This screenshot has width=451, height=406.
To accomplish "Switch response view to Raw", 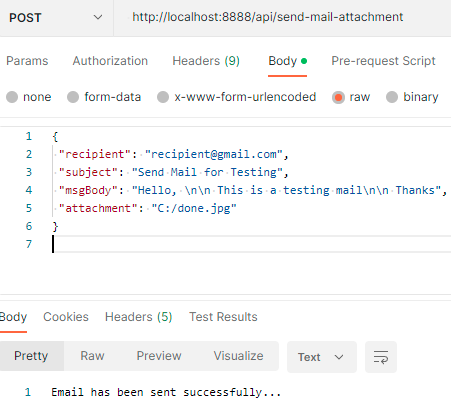I will pos(92,356).
